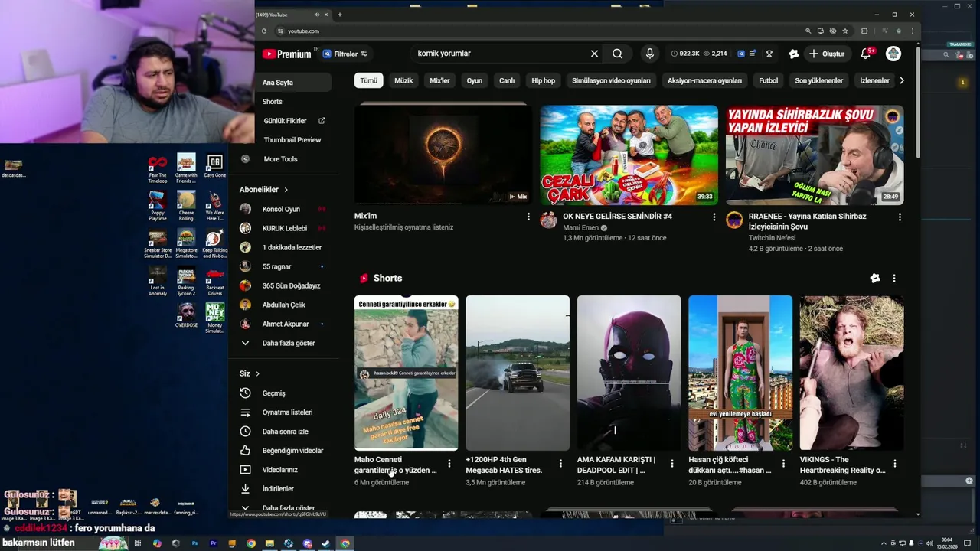Open Videolarınız in sidebar

pos(279,470)
